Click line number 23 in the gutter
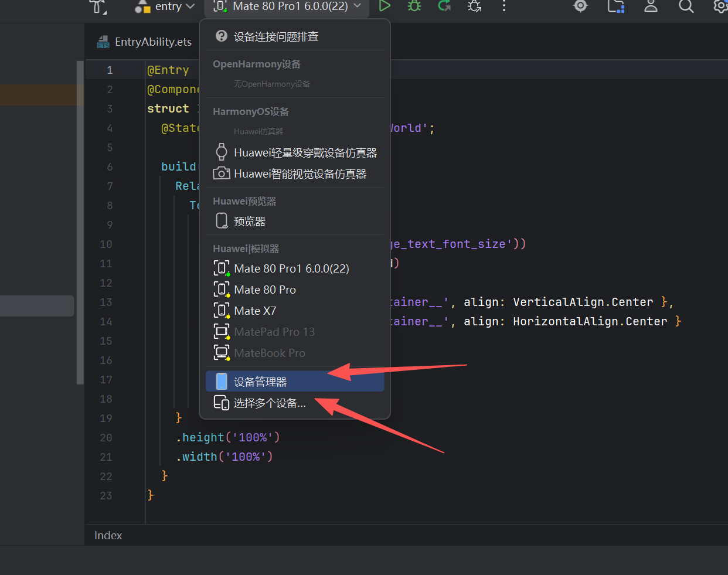 click(x=106, y=495)
